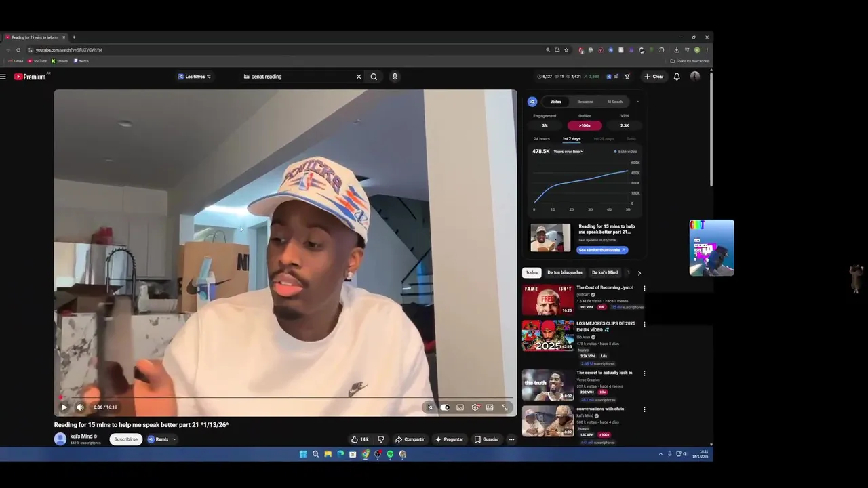Click the Gmail bookmark
This screenshot has height=488, width=868.
pyautogui.click(x=16, y=61)
